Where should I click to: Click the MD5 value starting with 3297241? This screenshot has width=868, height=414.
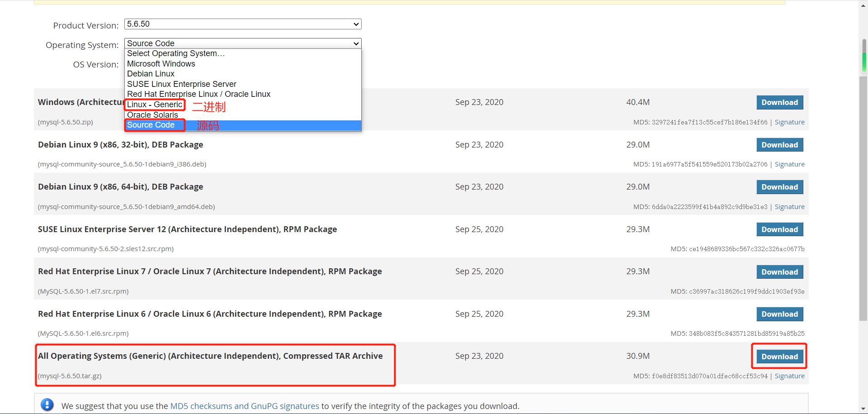pyautogui.click(x=710, y=122)
